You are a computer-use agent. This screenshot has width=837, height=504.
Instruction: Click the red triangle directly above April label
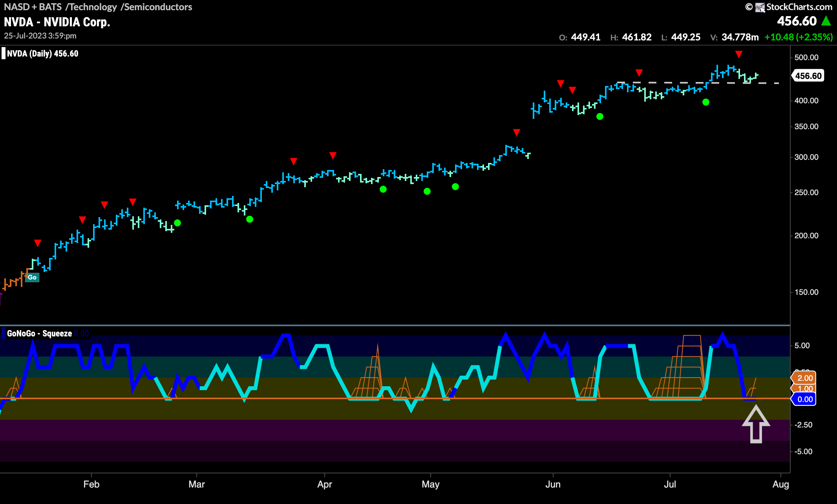[x=333, y=155]
